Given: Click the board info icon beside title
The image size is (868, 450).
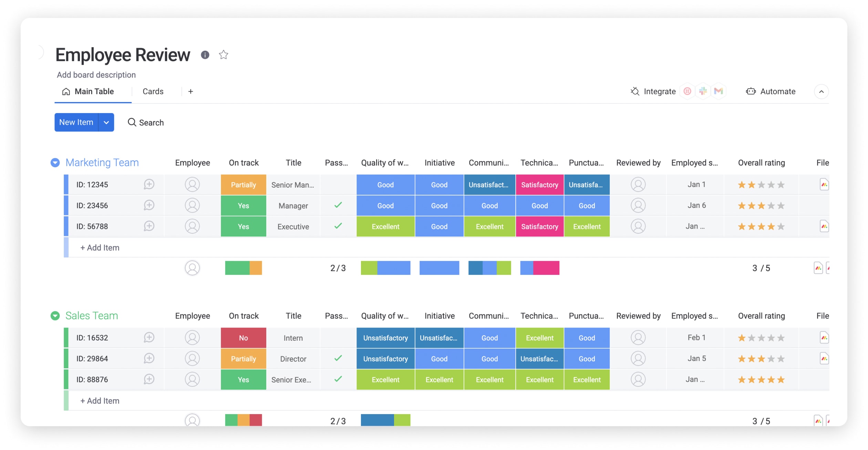Looking at the screenshot, I should pyautogui.click(x=205, y=55).
